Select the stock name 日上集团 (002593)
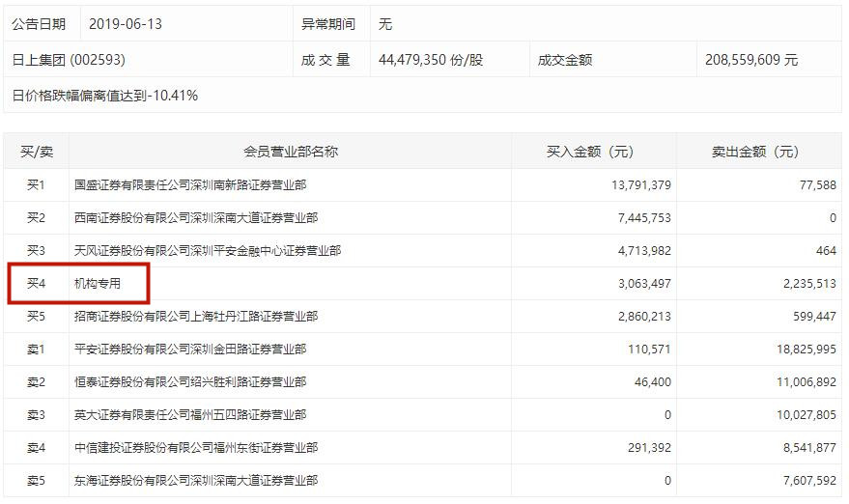Screen dimensions: 849x504 pos(69,60)
